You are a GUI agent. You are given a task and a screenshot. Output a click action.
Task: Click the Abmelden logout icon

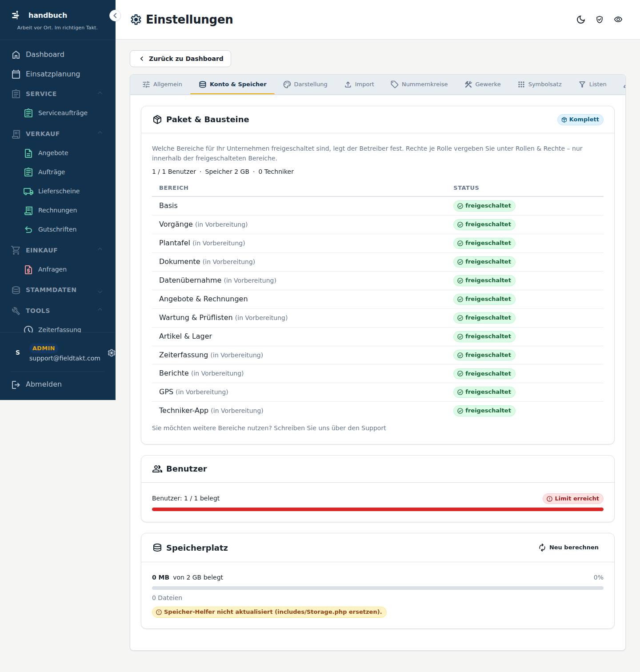16,384
